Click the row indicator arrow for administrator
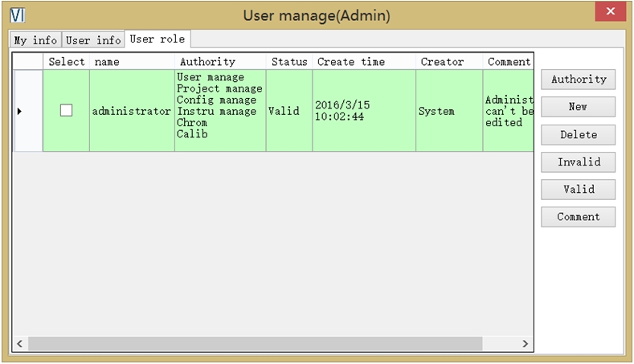The image size is (634, 364). (x=20, y=111)
